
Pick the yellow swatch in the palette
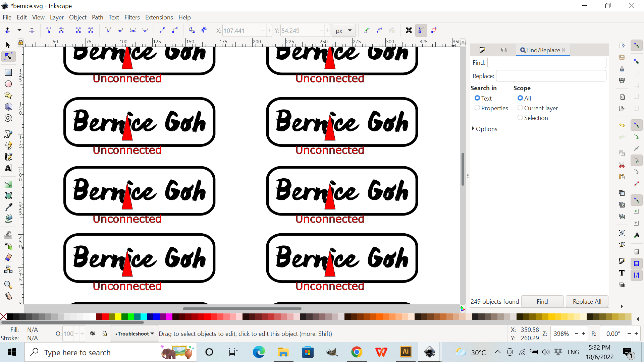118,317
